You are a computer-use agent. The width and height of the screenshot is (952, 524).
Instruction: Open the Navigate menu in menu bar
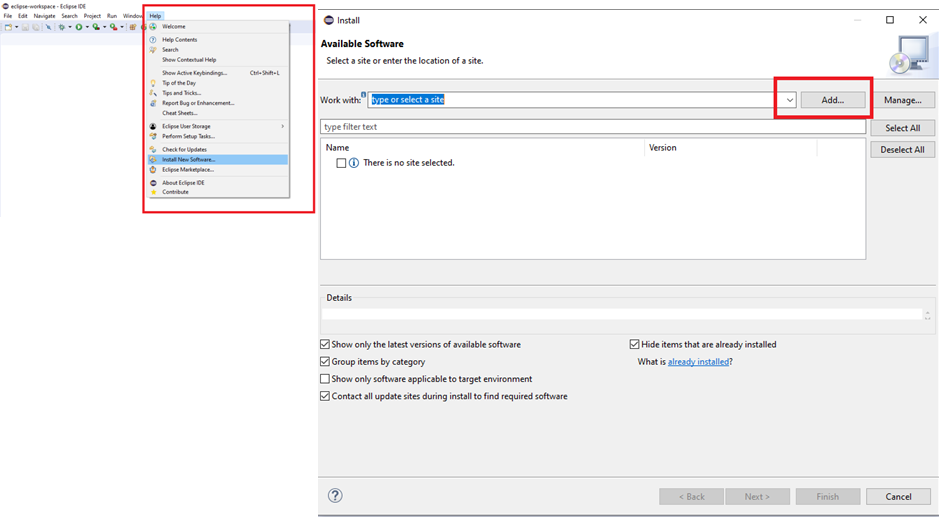pyautogui.click(x=44, y=16)
